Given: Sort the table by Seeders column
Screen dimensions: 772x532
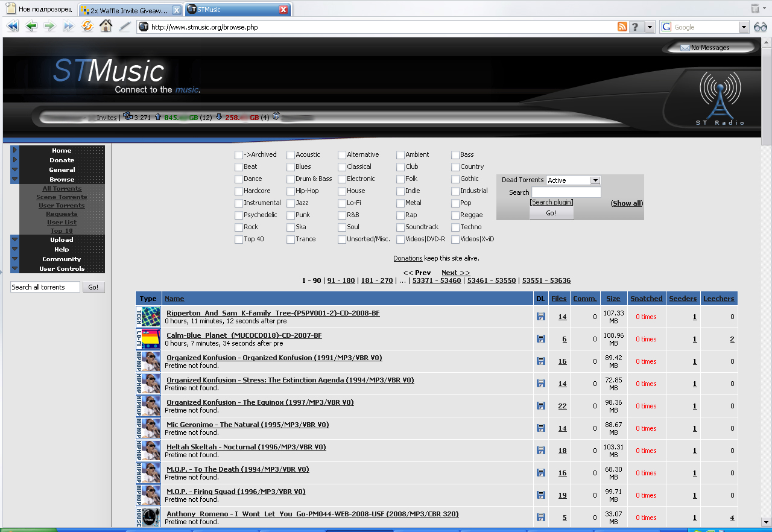Looking at the screenshot, I should [x=683, y=299].
